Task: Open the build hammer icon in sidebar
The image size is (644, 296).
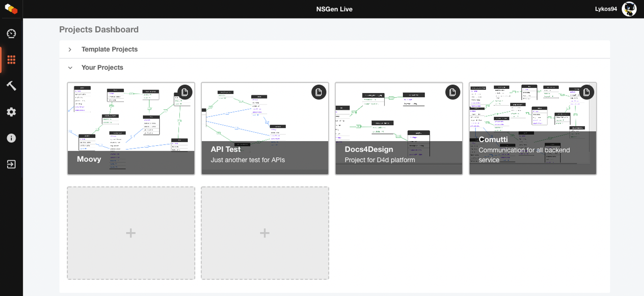Action: tap(11, 86)
